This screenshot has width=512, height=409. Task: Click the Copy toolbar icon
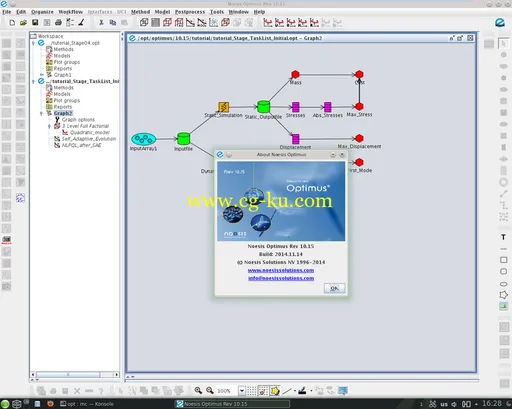click(x=113, y=23)
